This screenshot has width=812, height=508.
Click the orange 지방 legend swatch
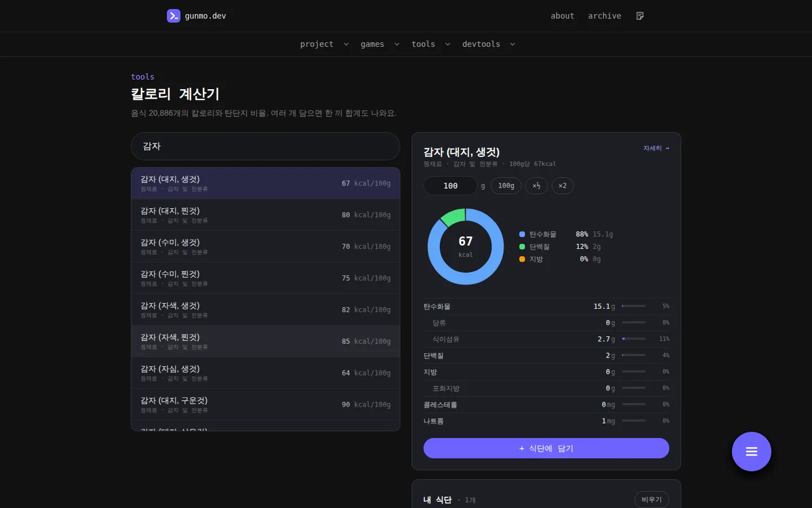tap(522, 259)
